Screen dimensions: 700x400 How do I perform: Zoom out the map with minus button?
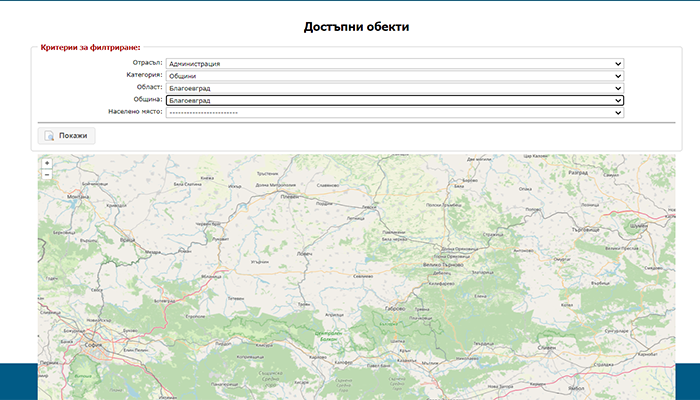click(x=47, y=175)
